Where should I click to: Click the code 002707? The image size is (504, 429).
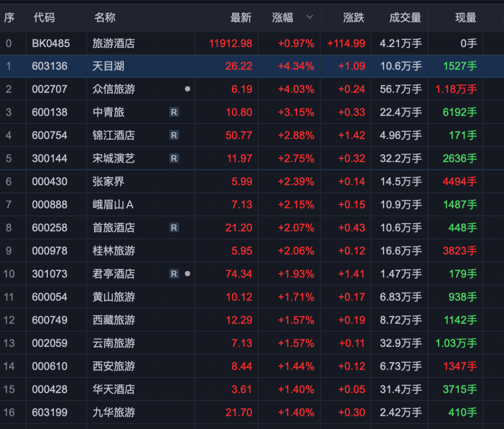49,89
